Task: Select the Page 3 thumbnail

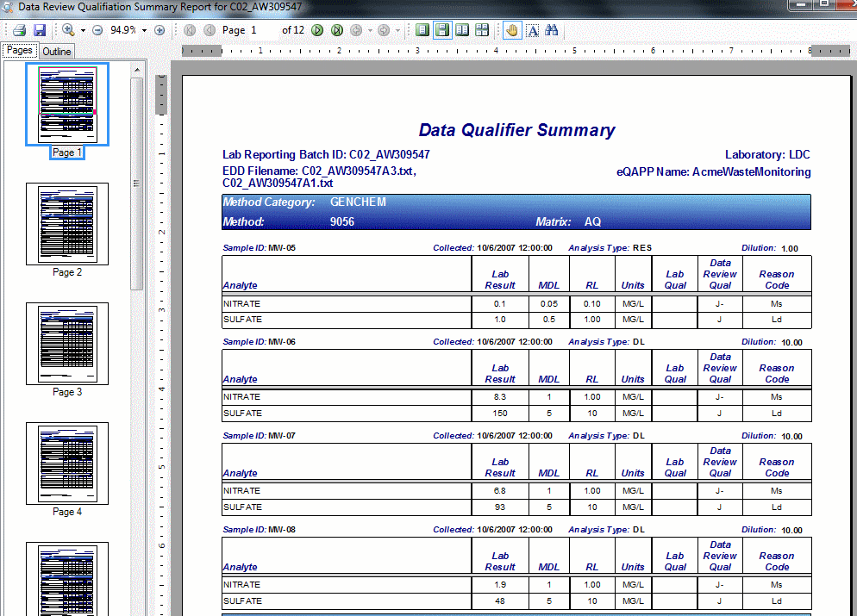Action: (x=66, y=343)
